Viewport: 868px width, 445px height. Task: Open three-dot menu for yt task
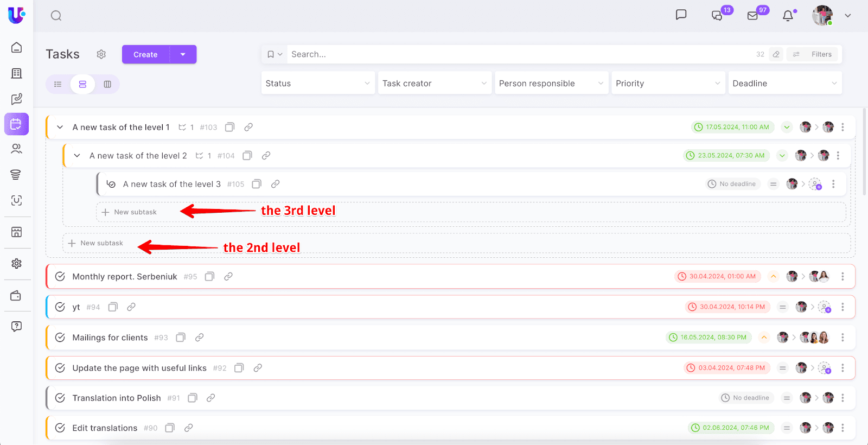843,307
